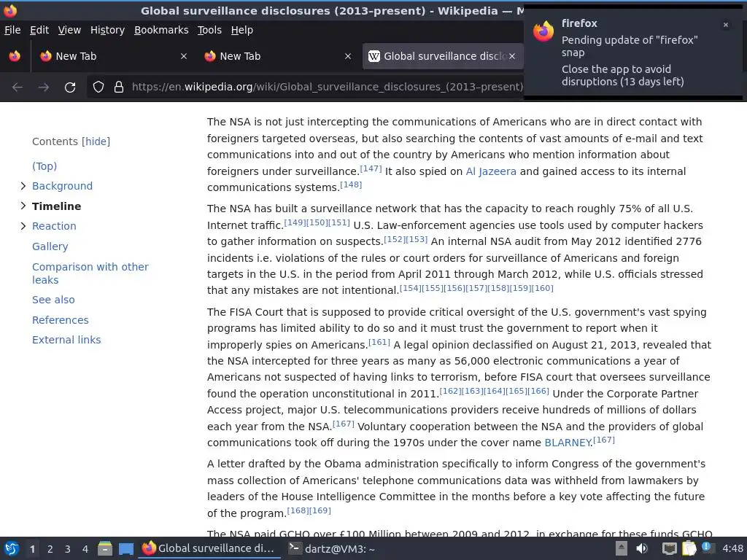This screenshot has height=560, width=747.
Task: Jump to External links section
Action: [66, 340]
